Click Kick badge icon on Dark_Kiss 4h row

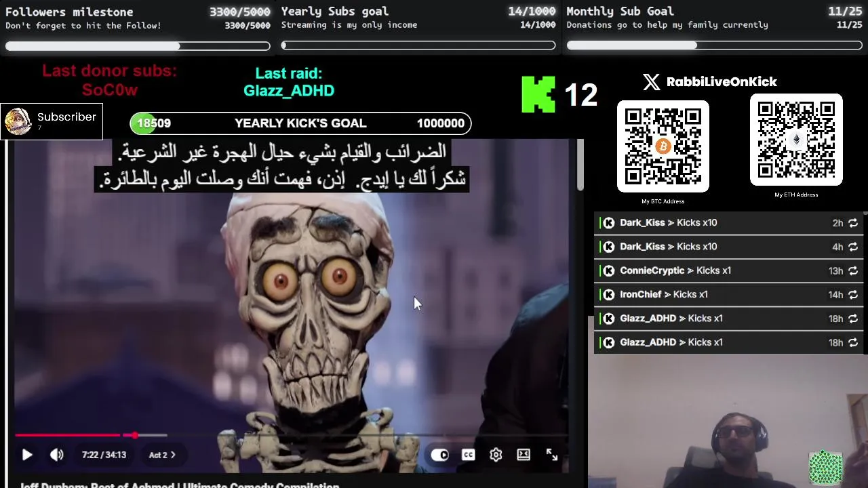click(609, 247)
